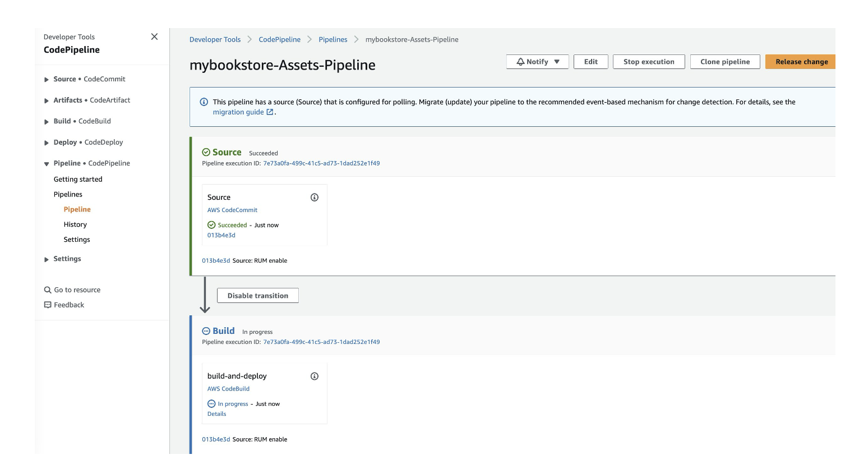
Task: Click the info circle in the polling notice banner
Action: click(203, 102)
